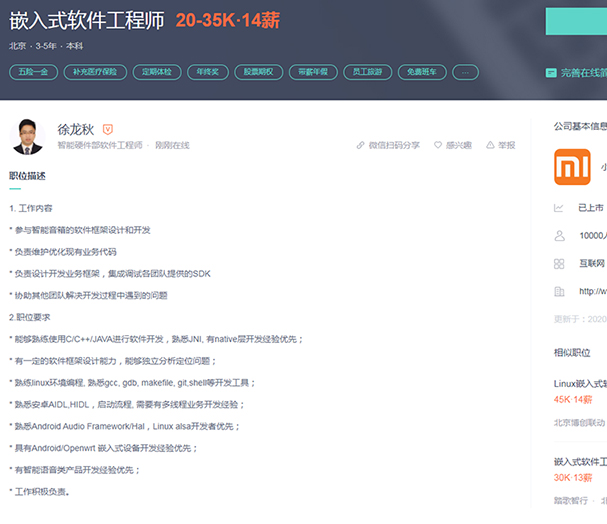Click the 已上市 listing status icon
Image resolution: width=607 pixels, height=524 pixels.
coord(559,208)
